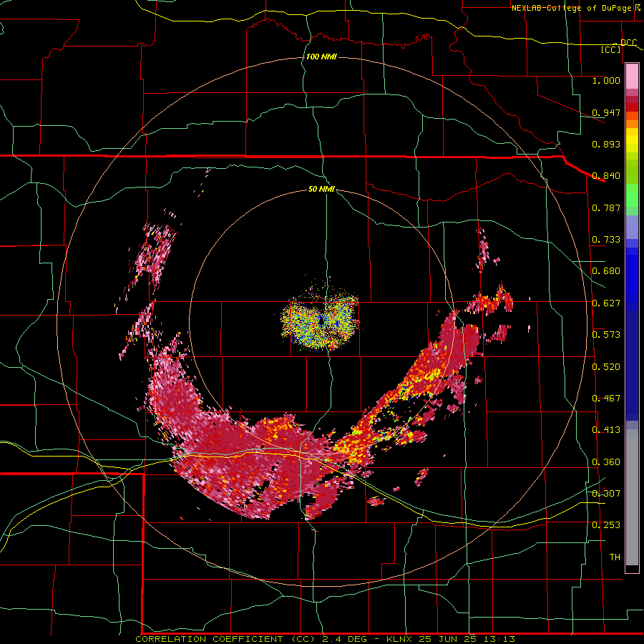Click the KLNX station identifier in caption
This screenshot has width=644, height=644.
[x=401, y=639]
